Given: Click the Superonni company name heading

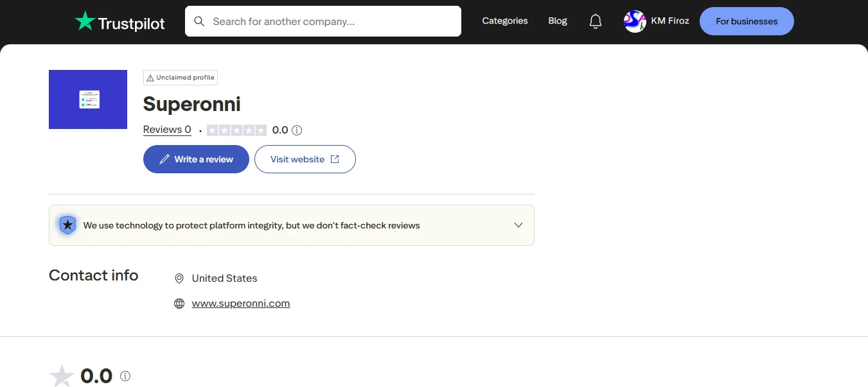Looking at the screenshot, I should (x=192, y=104).
